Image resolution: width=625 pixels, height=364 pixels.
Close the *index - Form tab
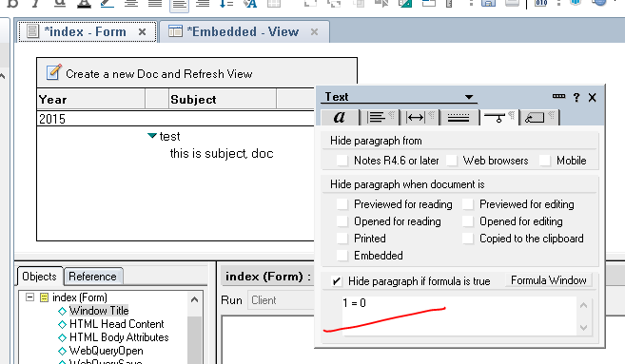click(143, 32)
